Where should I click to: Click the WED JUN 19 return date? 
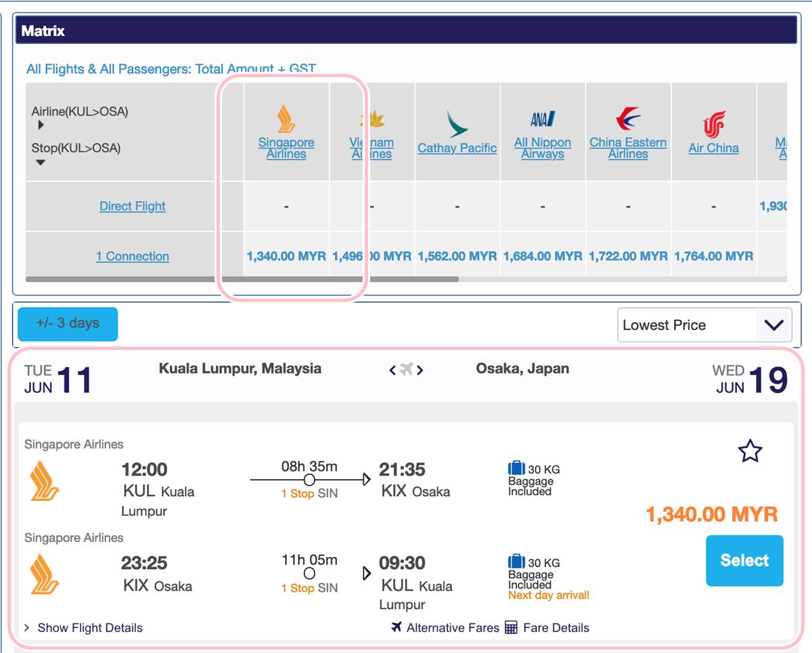tap(750, 380)
